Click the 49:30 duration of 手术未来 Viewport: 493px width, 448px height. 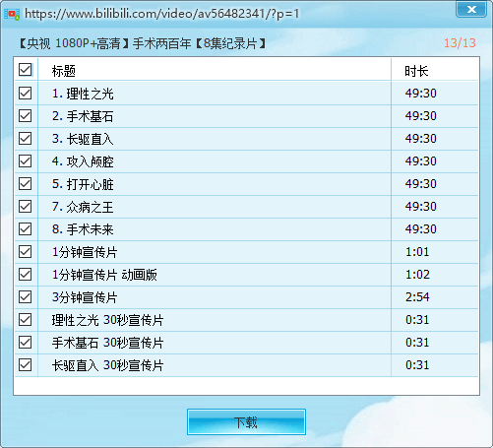[421, 229]
